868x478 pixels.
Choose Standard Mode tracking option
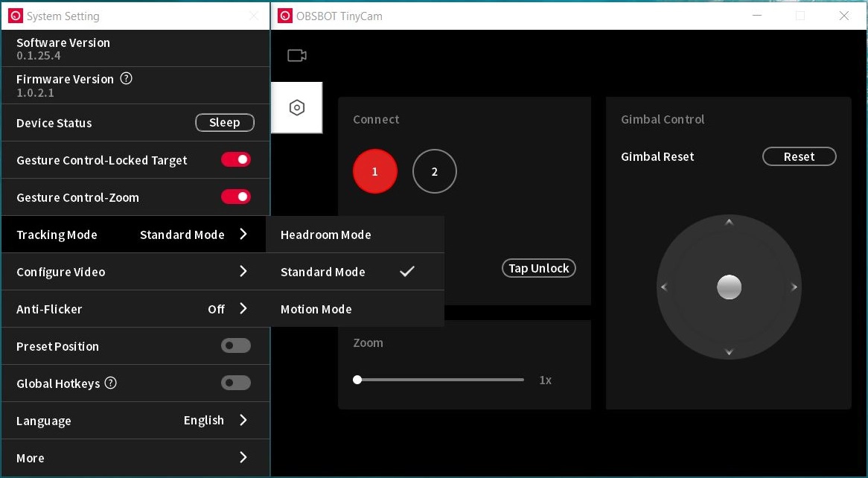(355, 272)
